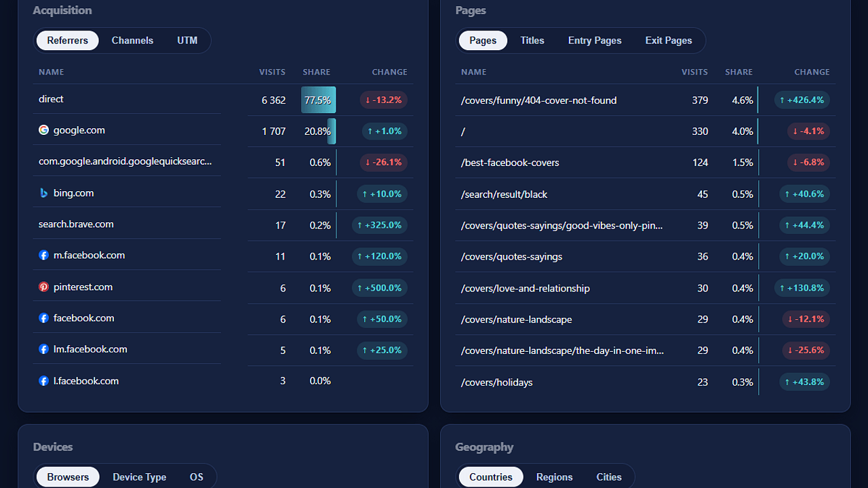Click the Facebook icon beside l.facebook.com
Image resolution: width=868 pixels, height=488 pixels.
[x=43, y=381]
